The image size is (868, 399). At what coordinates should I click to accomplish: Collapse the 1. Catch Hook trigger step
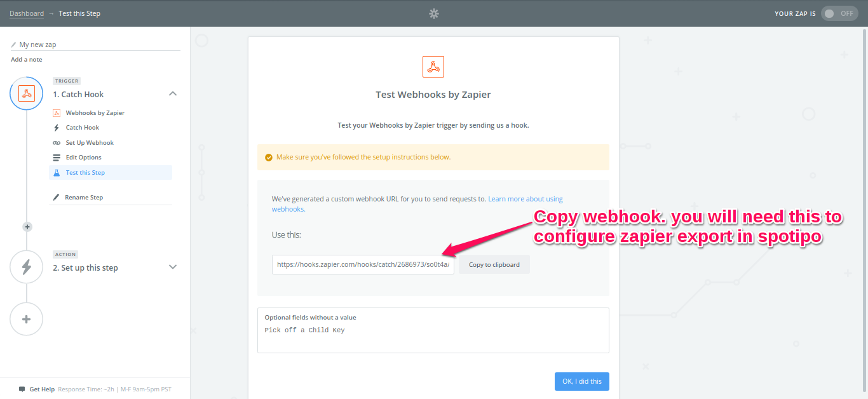172,94
